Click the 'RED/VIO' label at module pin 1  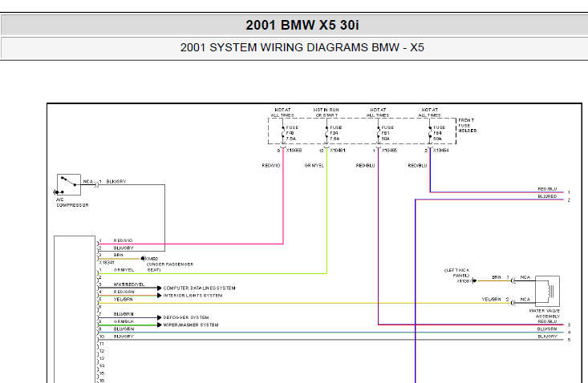click(x=123, y=240)
